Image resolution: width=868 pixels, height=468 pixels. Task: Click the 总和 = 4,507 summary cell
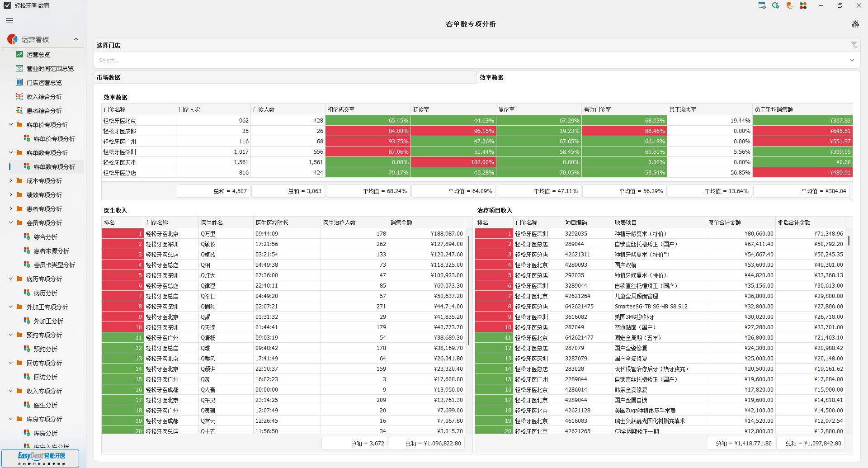(x=213, y=191)
